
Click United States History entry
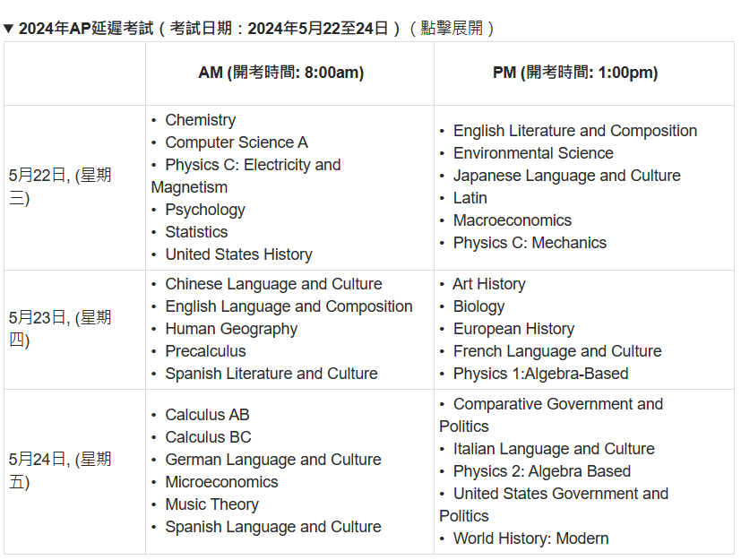tap(238, 254)
